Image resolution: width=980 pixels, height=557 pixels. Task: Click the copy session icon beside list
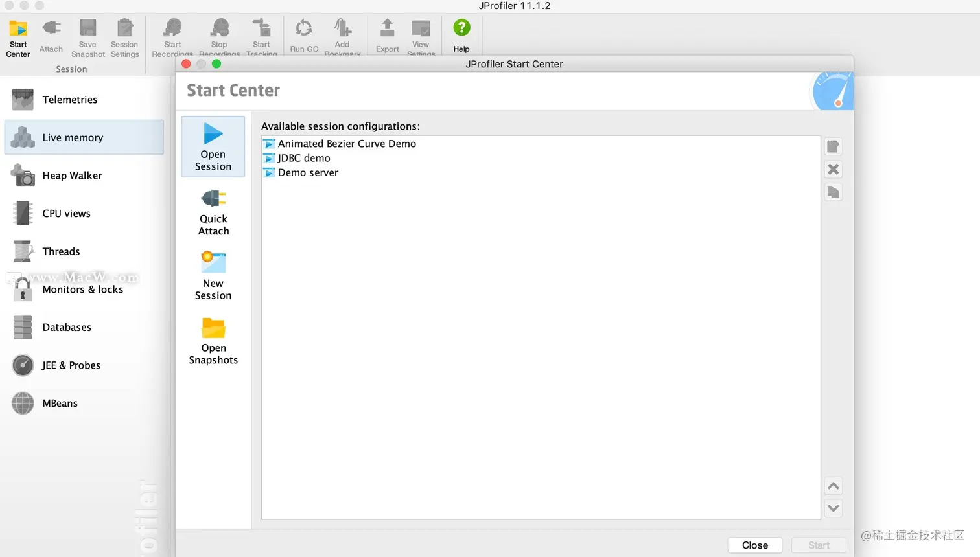tap(834, 192)
